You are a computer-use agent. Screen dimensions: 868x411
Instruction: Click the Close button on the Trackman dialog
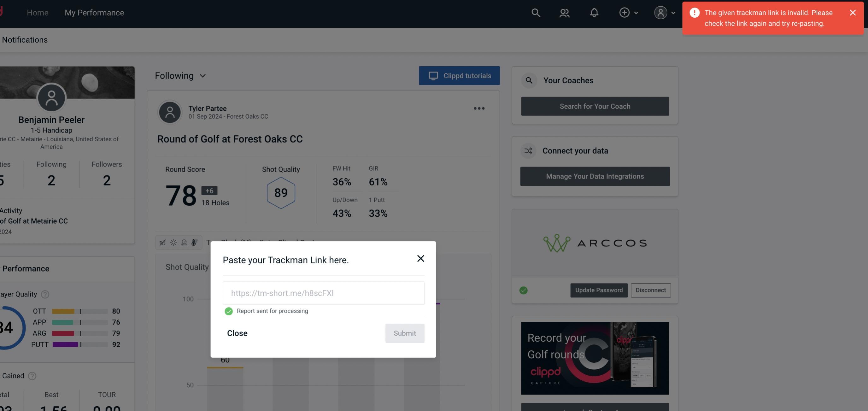point(237,333)
